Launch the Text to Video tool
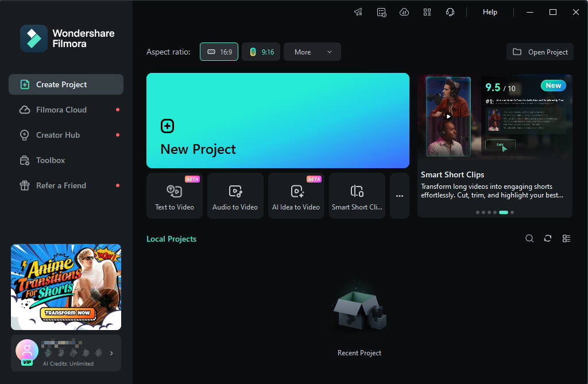 tap(175, 195)
